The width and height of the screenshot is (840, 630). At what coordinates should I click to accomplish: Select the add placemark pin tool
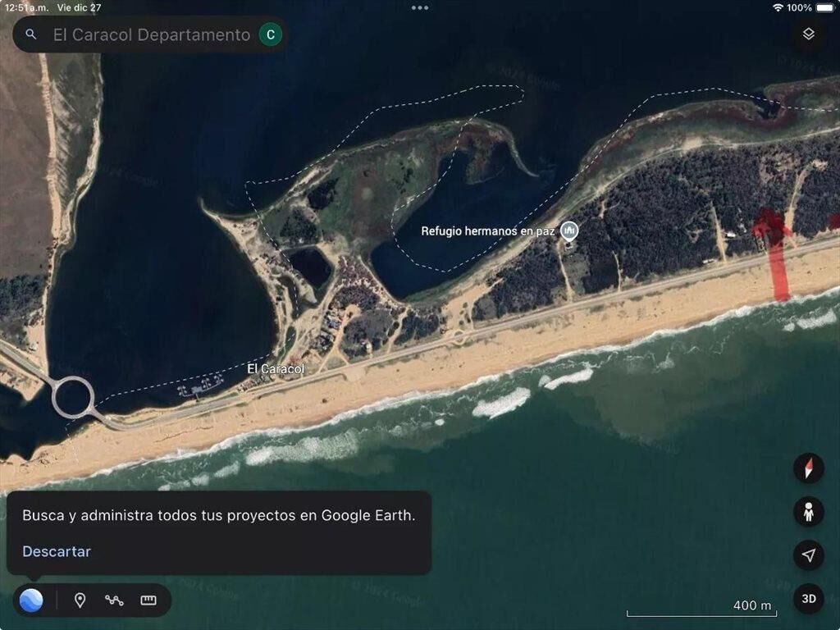point(80,600)
